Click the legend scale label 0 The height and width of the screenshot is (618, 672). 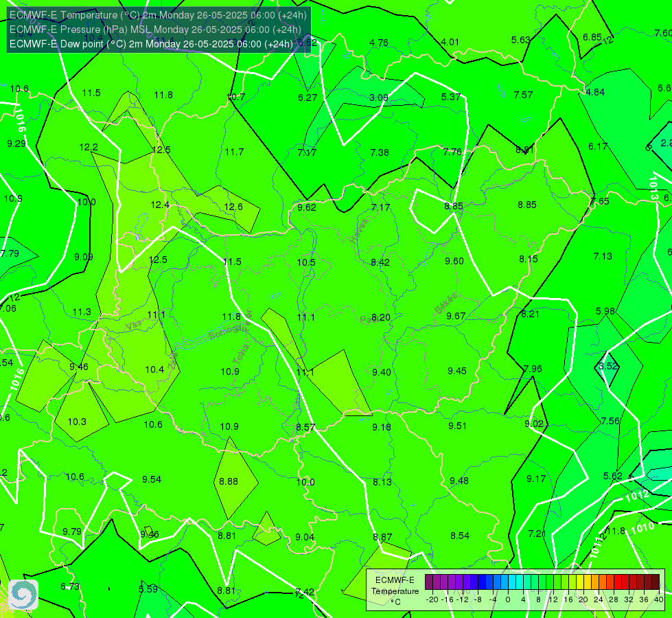508,599
